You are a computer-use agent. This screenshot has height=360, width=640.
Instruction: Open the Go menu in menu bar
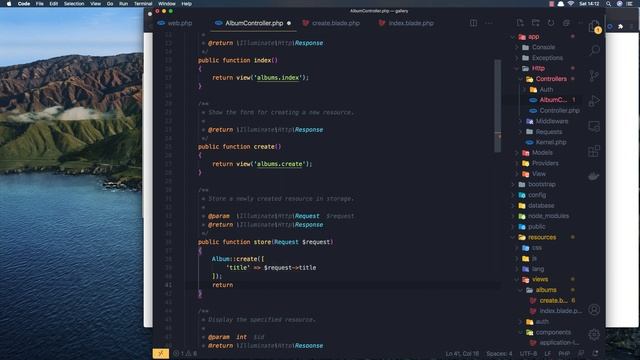[x=110, y=4]
